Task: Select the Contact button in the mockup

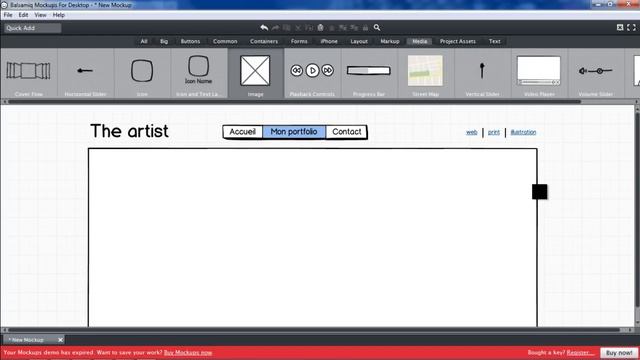Action: 347,132
